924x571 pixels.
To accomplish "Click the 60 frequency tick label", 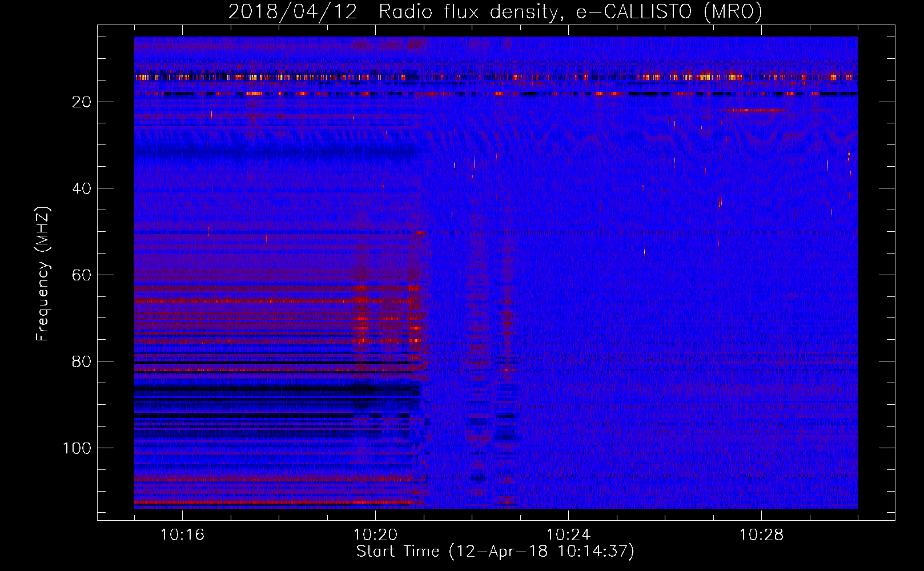I will (x=82, y=275).
